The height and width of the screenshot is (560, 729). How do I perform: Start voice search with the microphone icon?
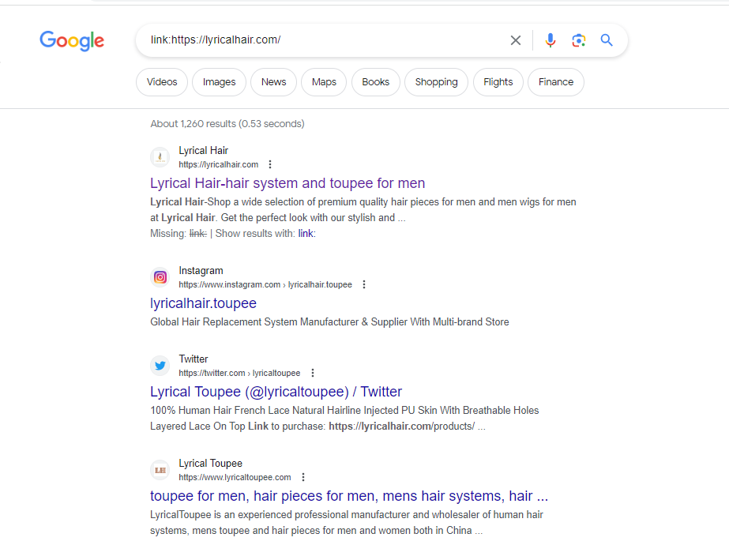[551, 40]
